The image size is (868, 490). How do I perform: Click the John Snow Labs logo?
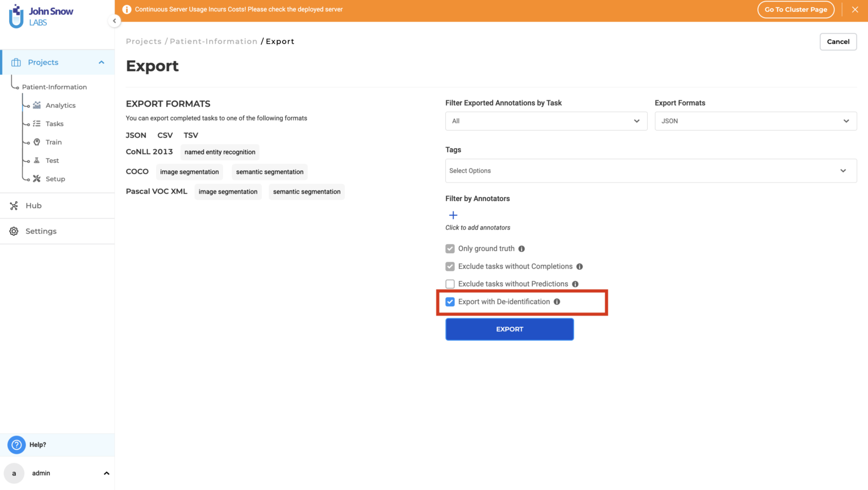[41, 16]
